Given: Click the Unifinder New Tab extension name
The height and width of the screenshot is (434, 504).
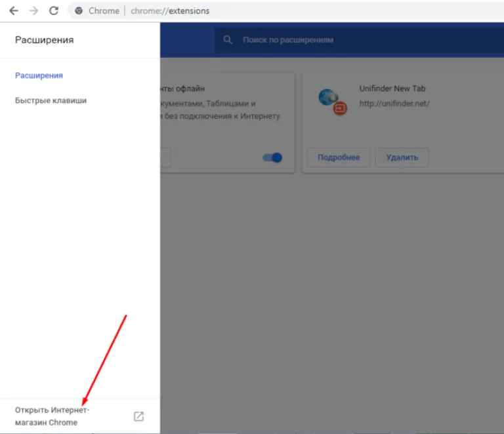Looking at the screenshot, I should coord(392,89).
